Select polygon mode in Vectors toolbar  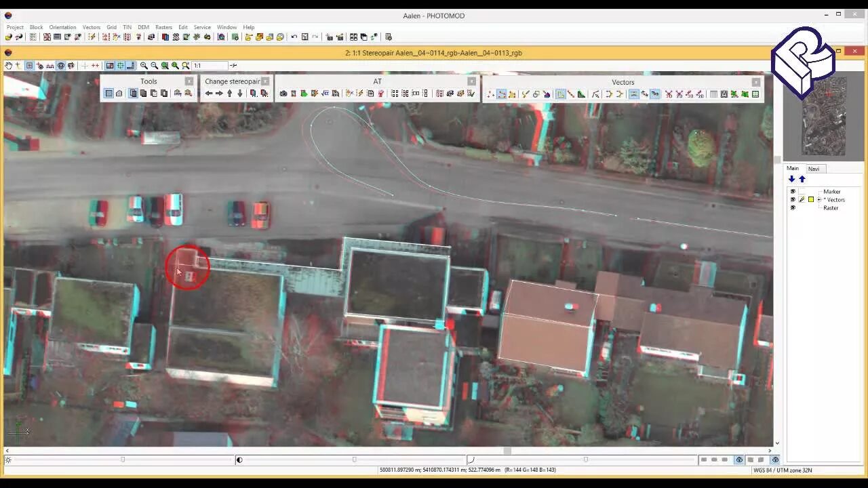click(x=511, y=94)
